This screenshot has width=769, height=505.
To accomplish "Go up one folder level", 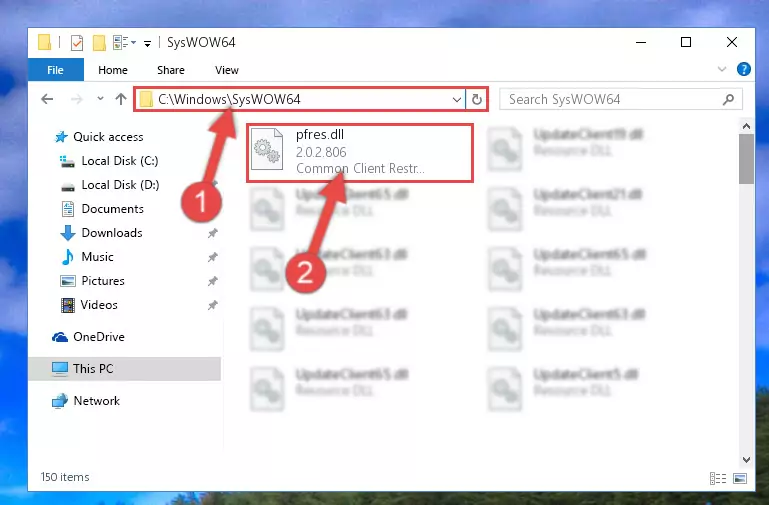I will [121, 99].
